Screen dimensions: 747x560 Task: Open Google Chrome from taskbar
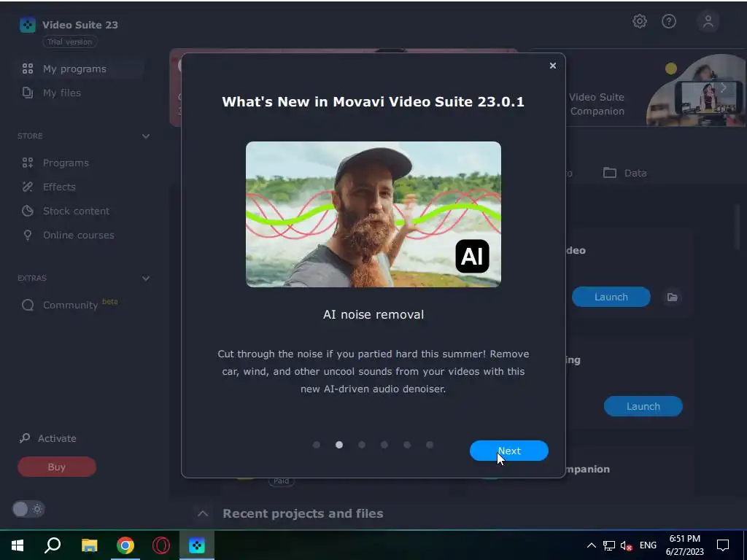click(x=125, y=545)
